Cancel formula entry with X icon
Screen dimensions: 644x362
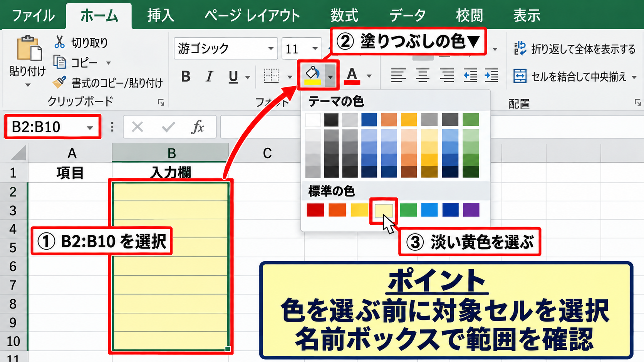pyautogui.click(x=138, y=127)
